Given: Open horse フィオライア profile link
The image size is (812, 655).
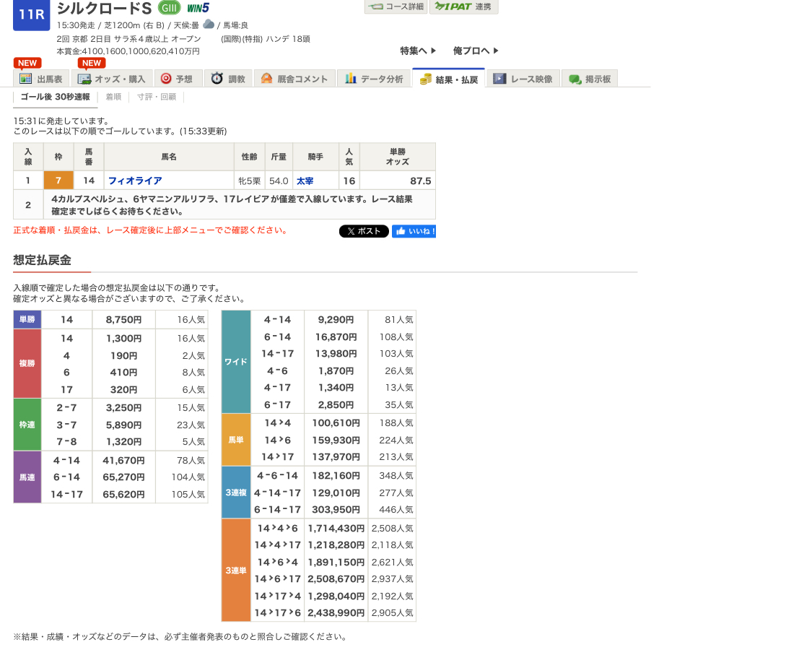Looking at the screenshot, I should (135, 181).
